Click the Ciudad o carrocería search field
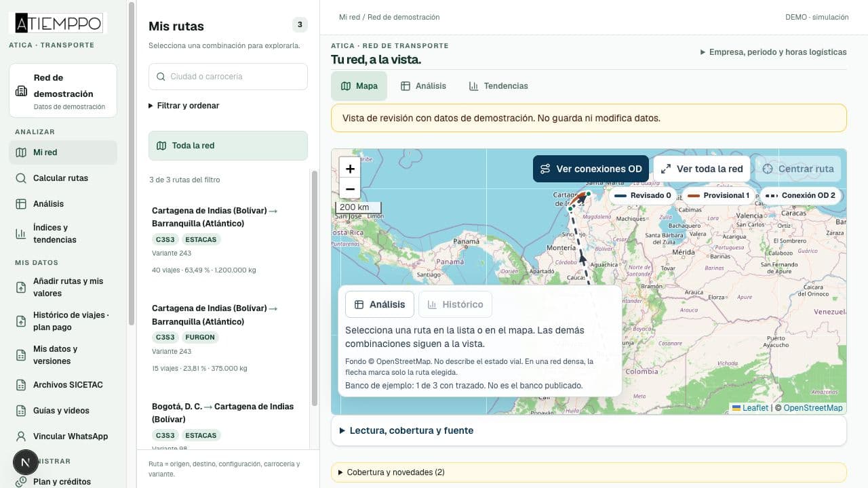 click(x=228, y=77)
